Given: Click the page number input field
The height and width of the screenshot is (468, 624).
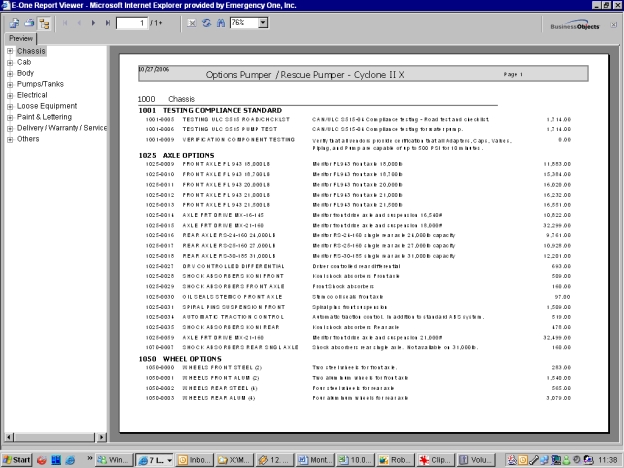Looking at the screenshot, I should coord(132,23).
